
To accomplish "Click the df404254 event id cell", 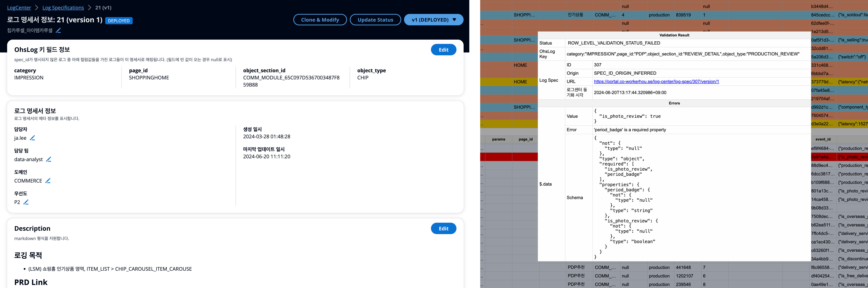I will pyautogui.click(x=823, y=276).
